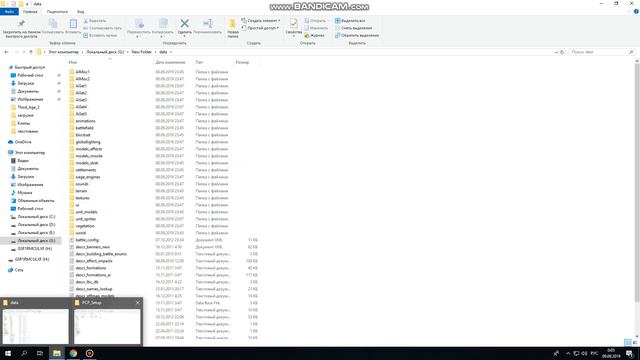This screenshot has width=640, height=360.
Task: Open Bandicam recorder taskbar icon
Action: [89, 353]
